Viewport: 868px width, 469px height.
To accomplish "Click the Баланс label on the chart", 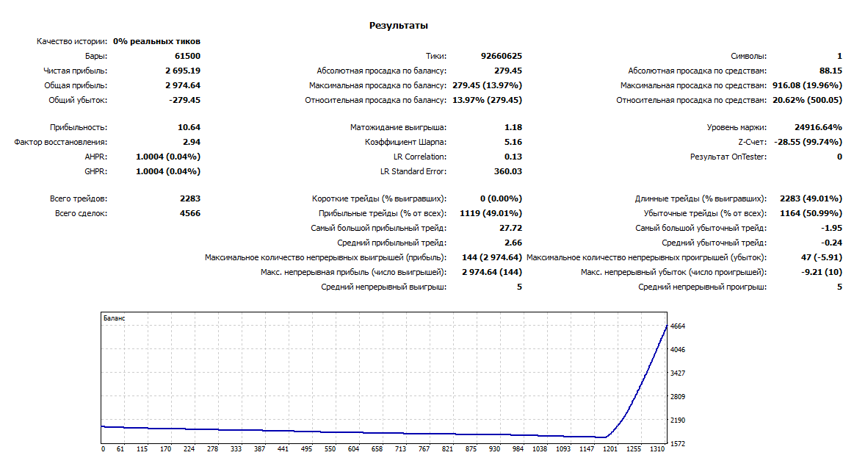I will (113, 318).
